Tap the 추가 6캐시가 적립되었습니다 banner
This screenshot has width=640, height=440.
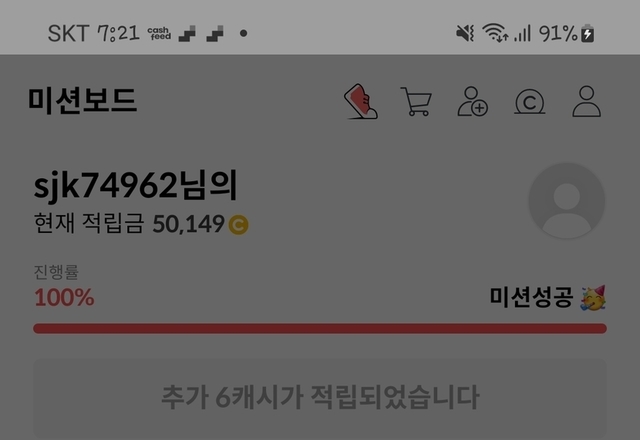tap(320, 398)
